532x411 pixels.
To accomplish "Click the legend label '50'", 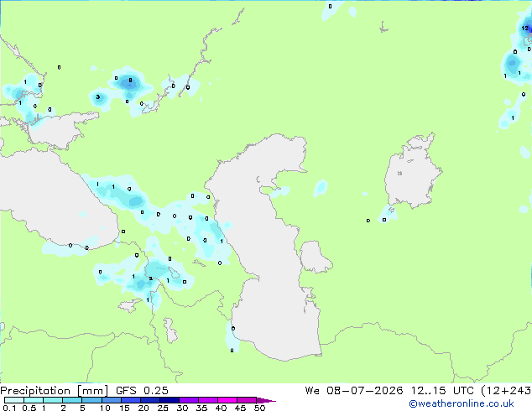I will click(260, 408).
